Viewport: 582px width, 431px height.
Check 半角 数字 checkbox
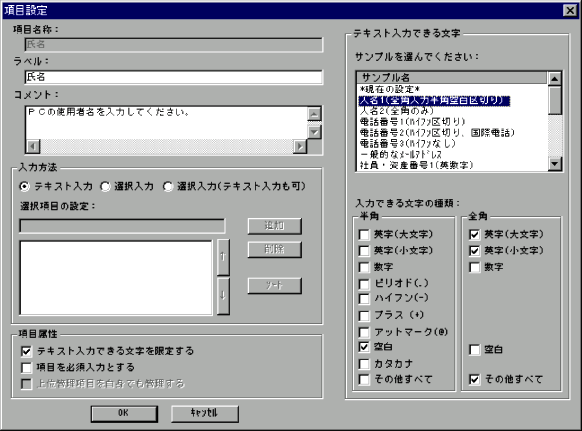click(x=364, y=267)
